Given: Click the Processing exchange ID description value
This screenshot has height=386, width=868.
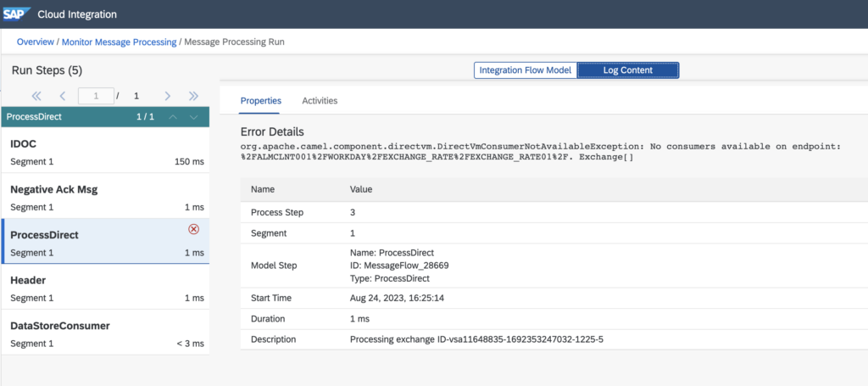Looking at the screenshot, I should (476, 339).
